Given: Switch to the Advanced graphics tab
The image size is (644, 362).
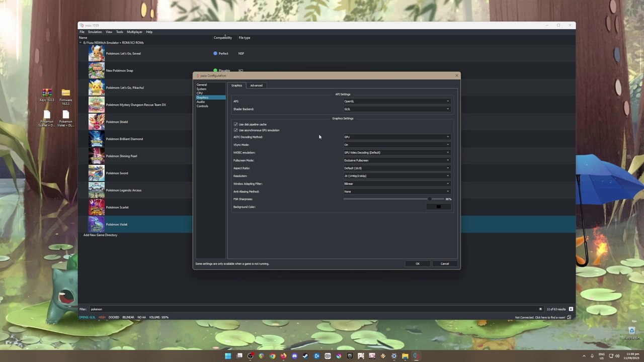Looking at the screenshot, I should click(256, 85).
